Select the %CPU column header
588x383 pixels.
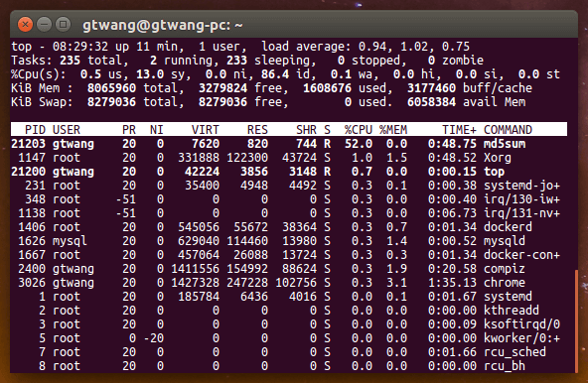[x=359, y=130]
